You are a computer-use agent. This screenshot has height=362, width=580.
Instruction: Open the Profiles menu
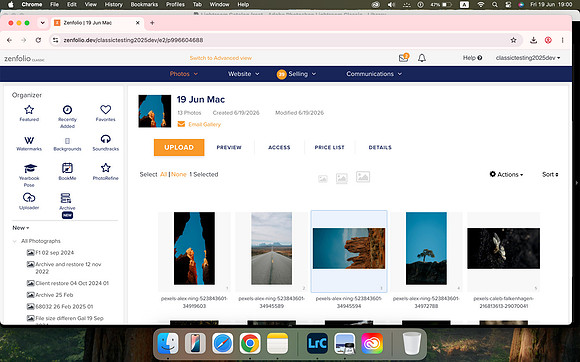(175, 4)
